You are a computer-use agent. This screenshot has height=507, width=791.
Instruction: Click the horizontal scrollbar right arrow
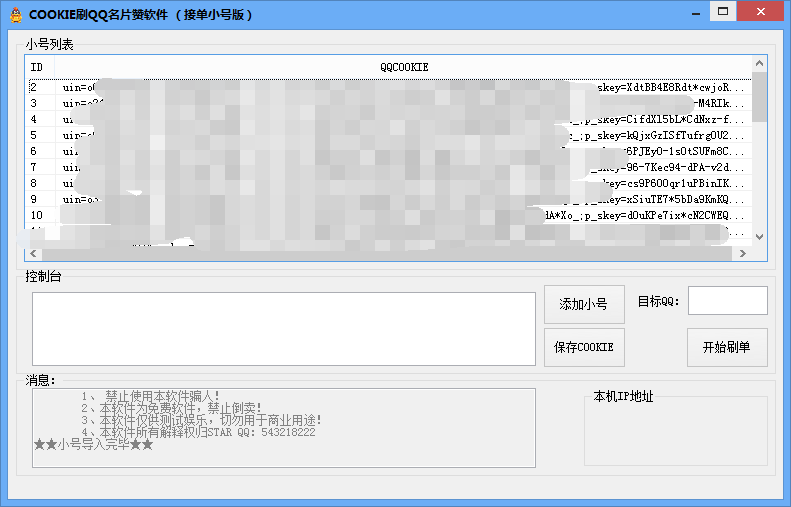click(743, 253)
